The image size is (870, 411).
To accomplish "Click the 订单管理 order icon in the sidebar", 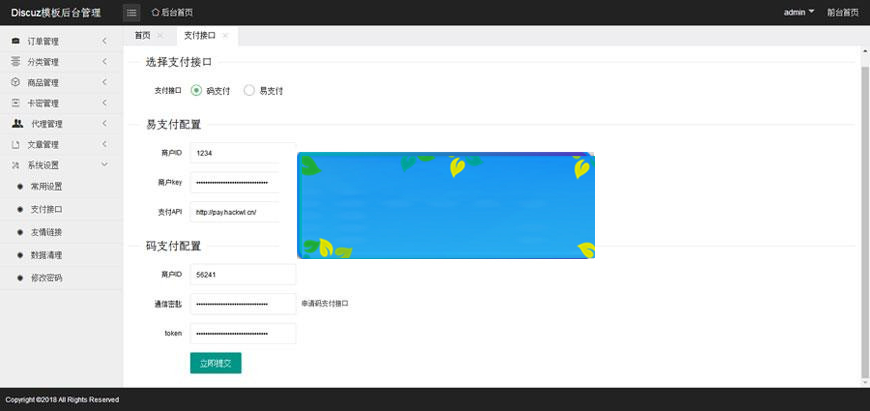I will [x=16, y=41].
